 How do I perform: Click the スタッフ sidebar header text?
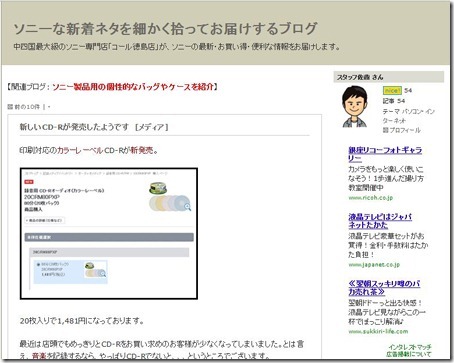coord(360,77)
